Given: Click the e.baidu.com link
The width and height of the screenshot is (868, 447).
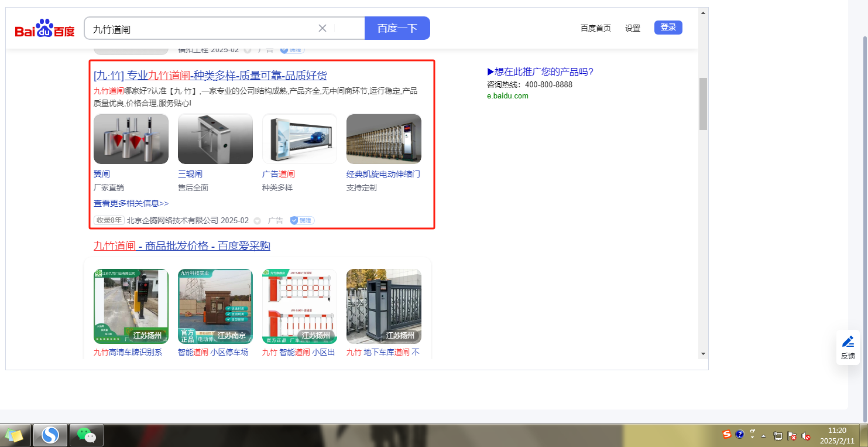Looking at the screenshot, I should pos(507,96).
